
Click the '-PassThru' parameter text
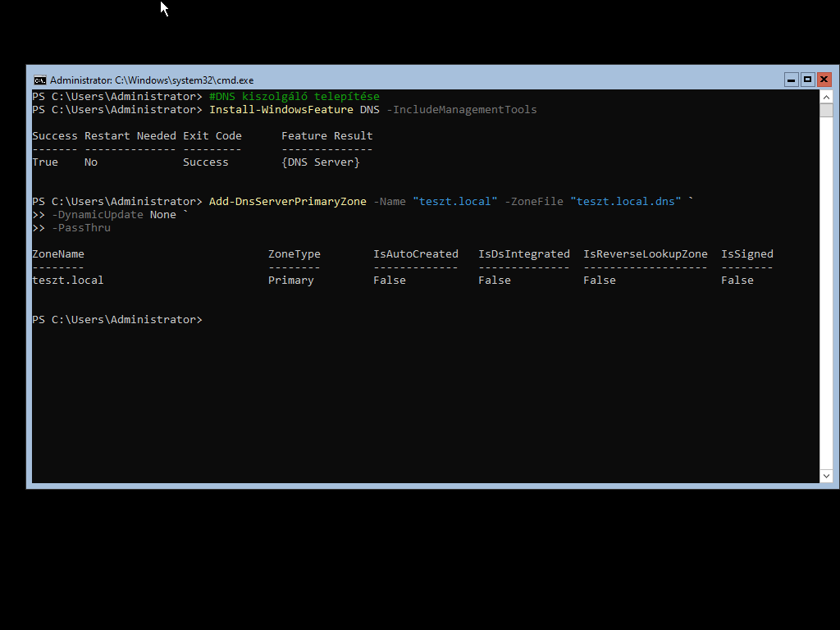coord(80,228)
